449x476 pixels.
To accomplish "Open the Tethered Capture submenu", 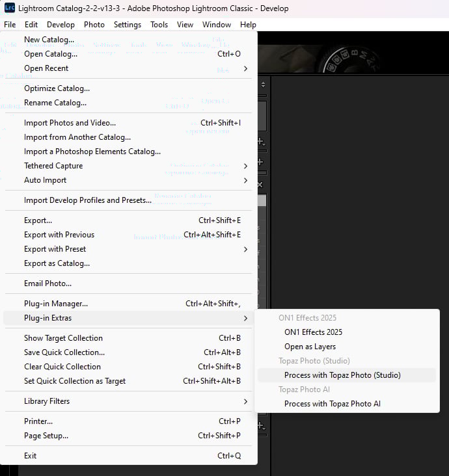I will [245, 166].
